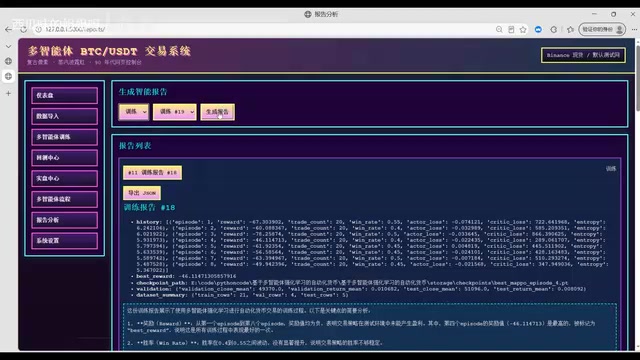
Task: Select the active vertical tab globe icon
Action: click(9, 76)
